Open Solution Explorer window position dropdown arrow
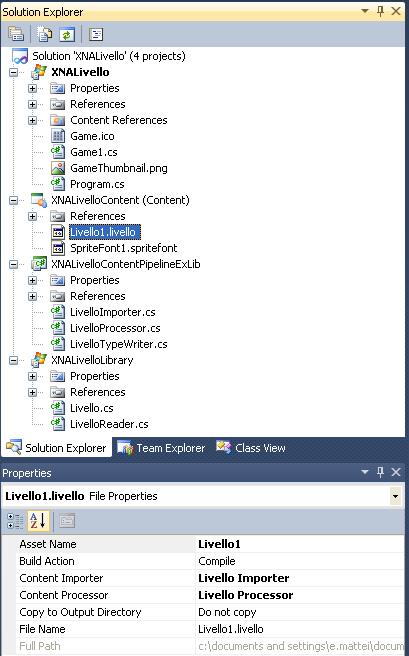The width and height of the screenshot is (409, 656). [x=365, y=11]
